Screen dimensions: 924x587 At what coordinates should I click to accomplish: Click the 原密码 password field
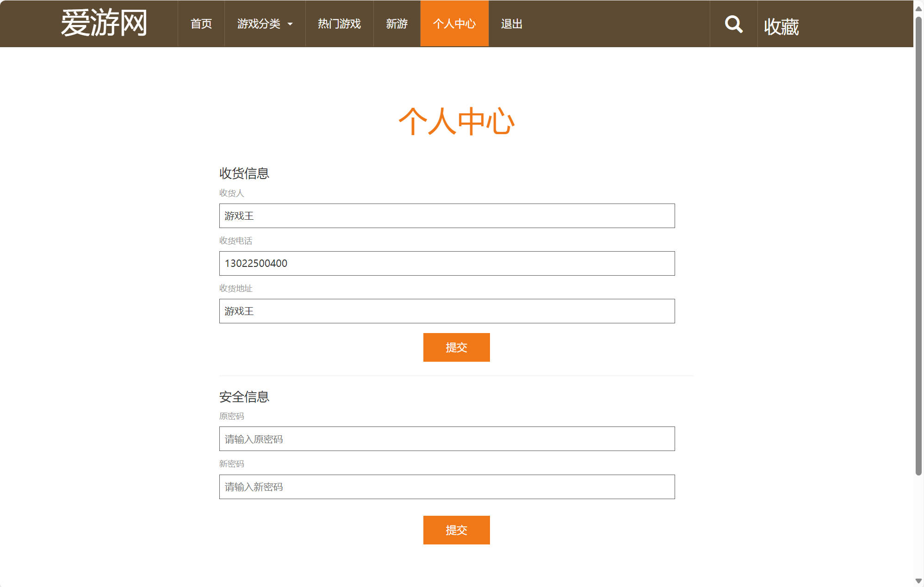(446, 439)
